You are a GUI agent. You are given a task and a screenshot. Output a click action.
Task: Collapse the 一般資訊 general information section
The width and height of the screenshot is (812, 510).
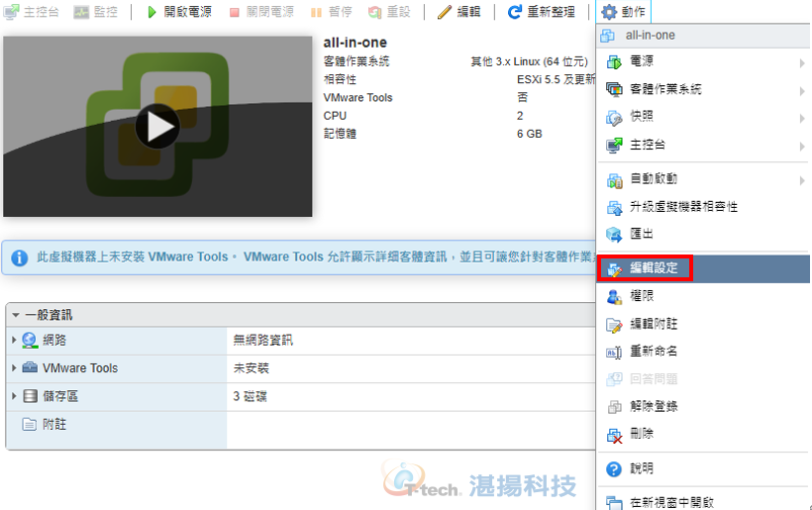pyautogui.click(x=16, y=315)
